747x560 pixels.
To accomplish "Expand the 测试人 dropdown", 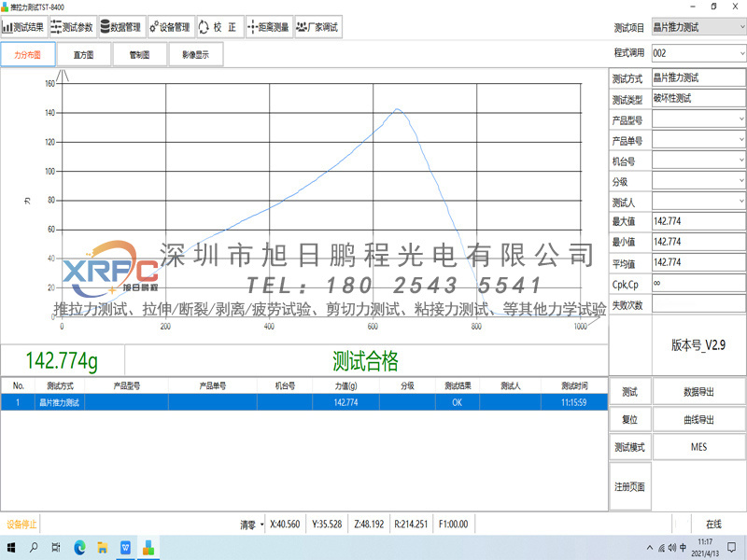I will click(x=741, y=201).
